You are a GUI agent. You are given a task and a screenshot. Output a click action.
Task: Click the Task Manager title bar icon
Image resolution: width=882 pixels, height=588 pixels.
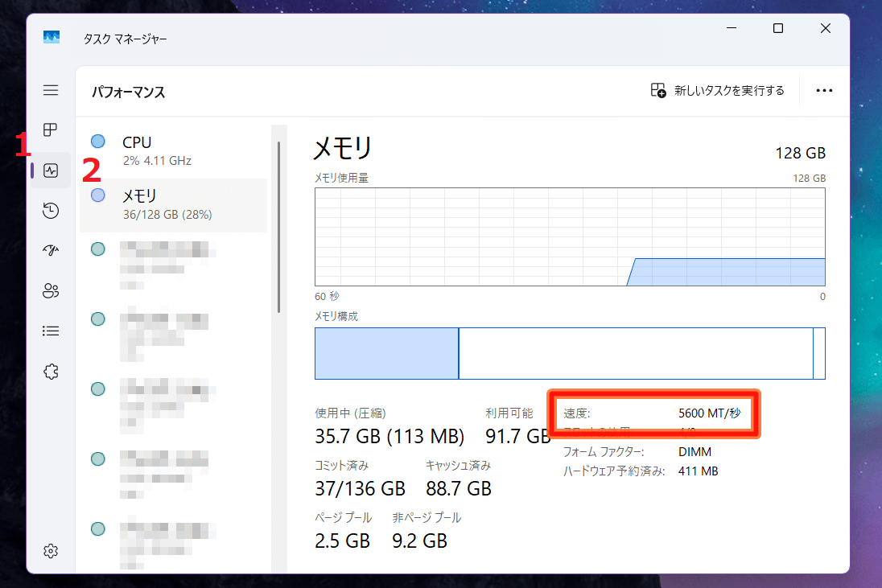[52, 37]
